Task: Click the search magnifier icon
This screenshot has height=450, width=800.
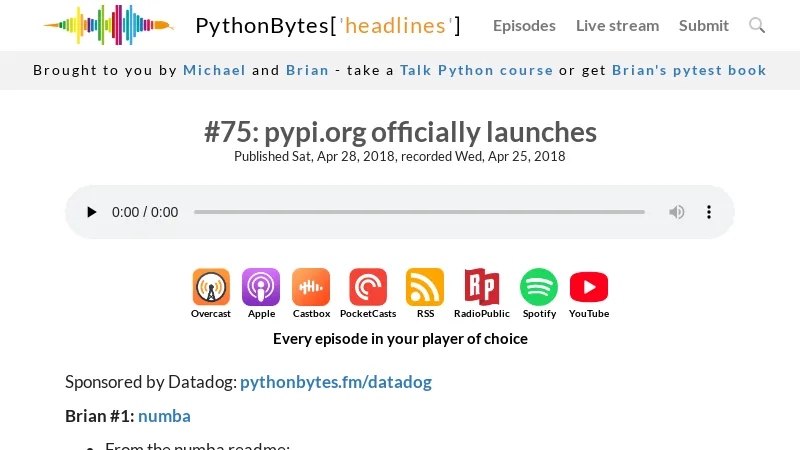Action: (757, 25)
